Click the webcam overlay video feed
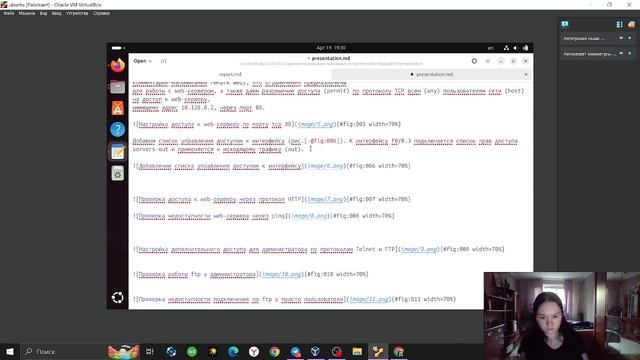The image size is (640, 360). click(562, 316)
